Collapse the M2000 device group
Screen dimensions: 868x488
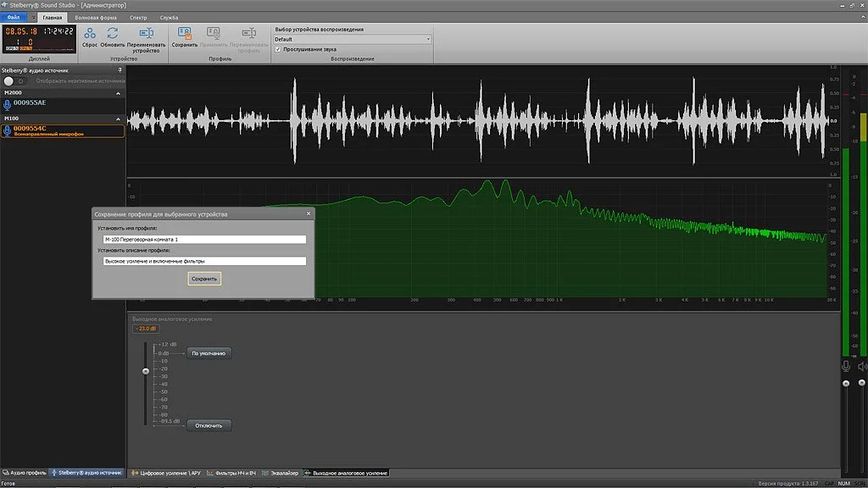pyautogui.click(x=118, y=93)
